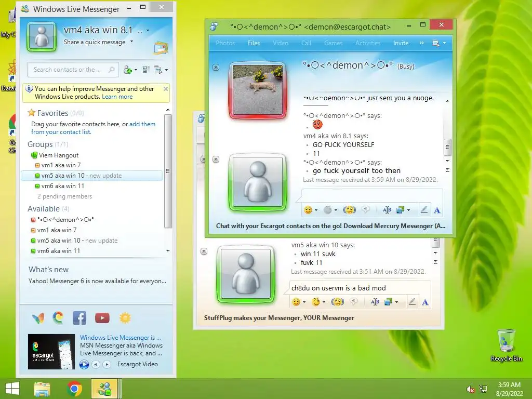Open the show menu icon in Messenger
532x399 pixels.
[158, 70]
